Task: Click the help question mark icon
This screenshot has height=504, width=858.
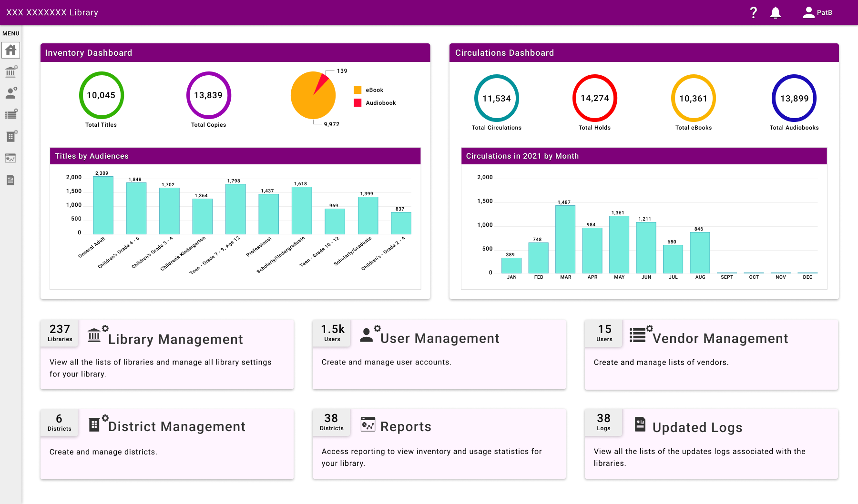Action: point(753,13)
